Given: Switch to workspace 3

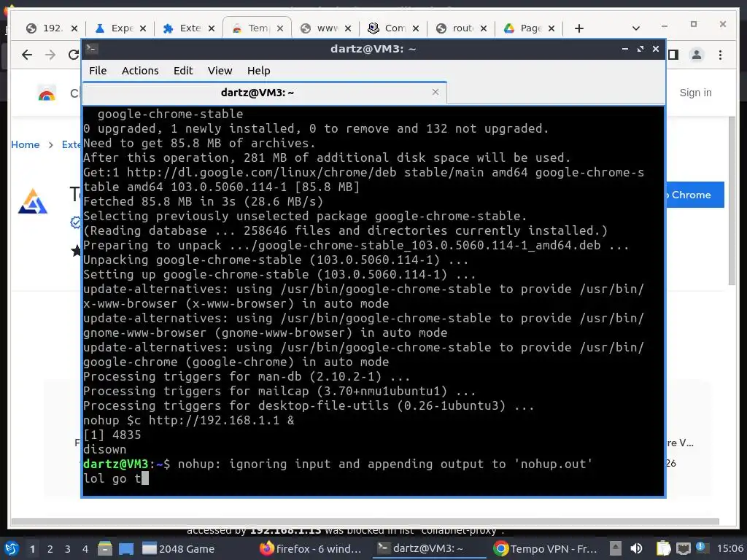Looking at the screenshot, I should pos(67,549).
